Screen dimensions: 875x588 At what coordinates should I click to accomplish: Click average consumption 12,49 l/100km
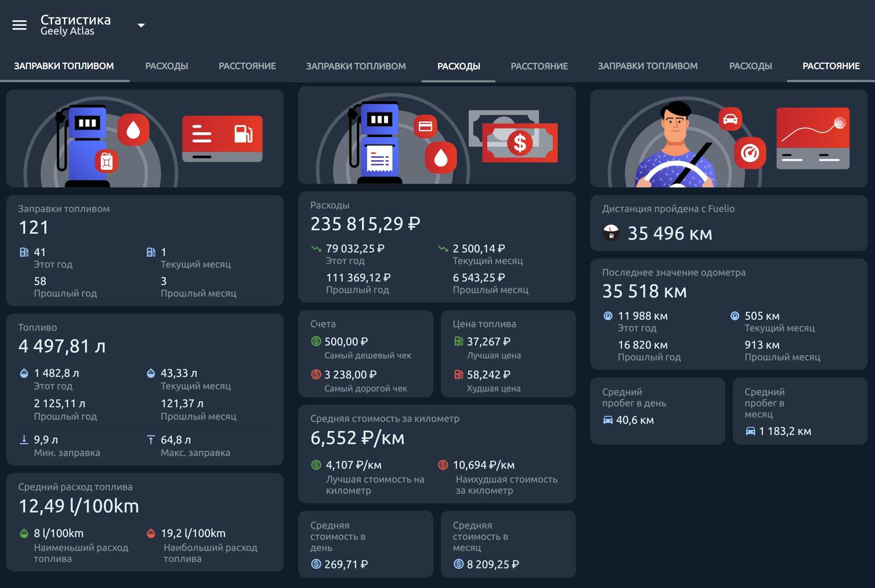(79, 506)
